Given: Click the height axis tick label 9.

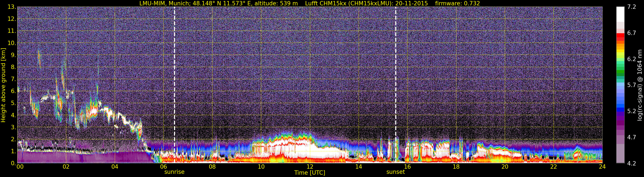Looking at the screenshot, I should coord(13,55).
